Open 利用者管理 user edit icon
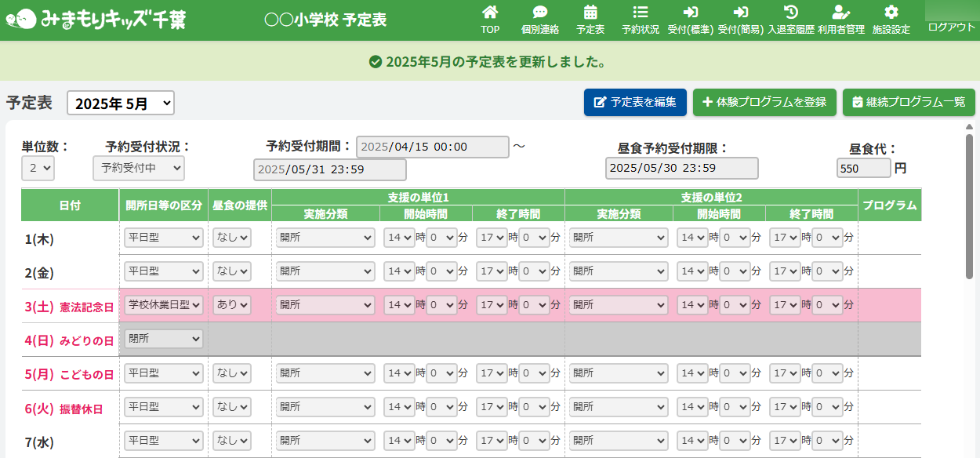This screenshot has width=980, height=458. (840, 20)
